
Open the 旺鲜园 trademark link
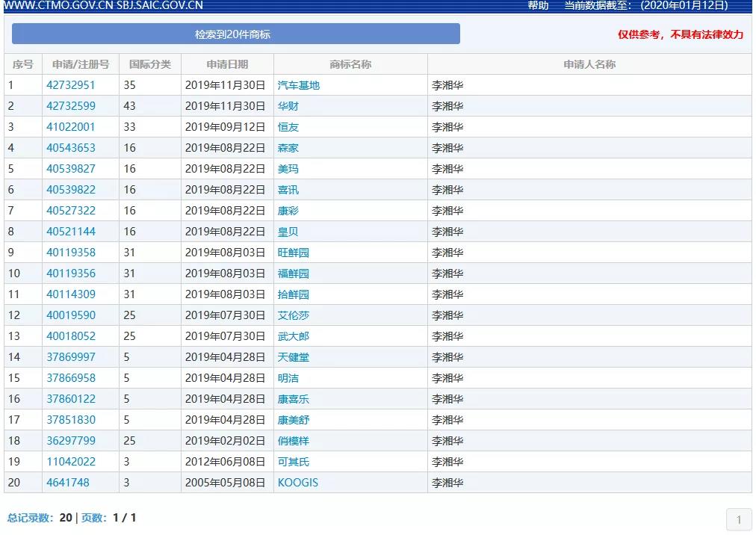[x=294, y=252]
